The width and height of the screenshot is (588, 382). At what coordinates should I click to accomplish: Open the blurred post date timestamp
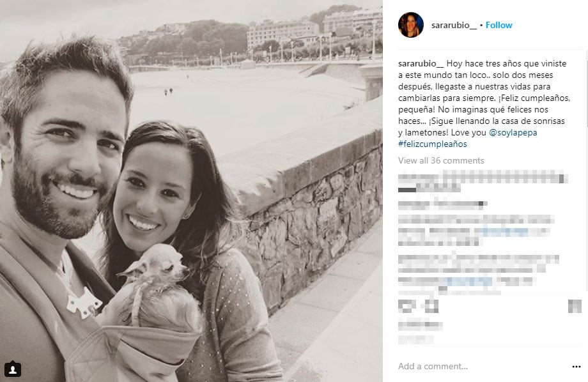(x=415, y=340)
